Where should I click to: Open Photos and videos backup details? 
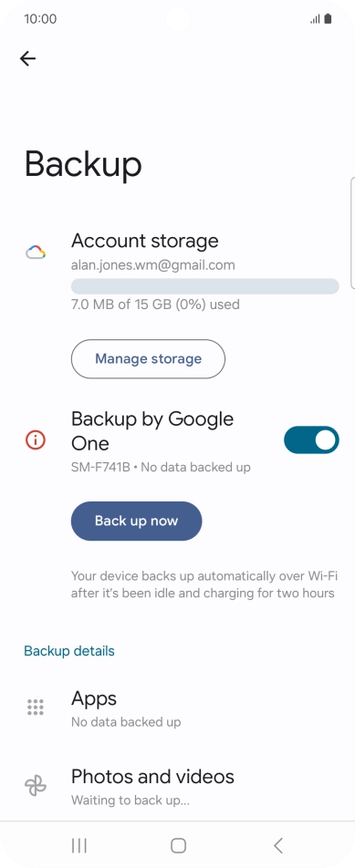[x=177, y=786]
